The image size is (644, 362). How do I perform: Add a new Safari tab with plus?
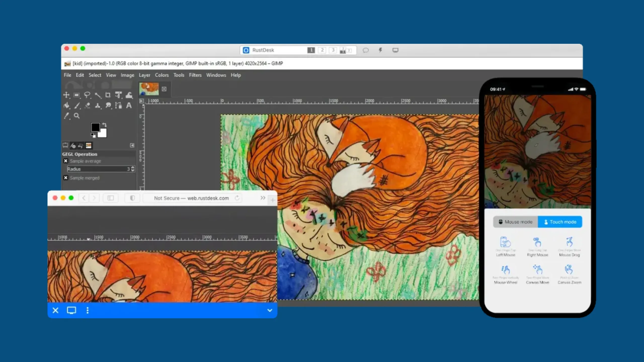click(x=273, y=200)
